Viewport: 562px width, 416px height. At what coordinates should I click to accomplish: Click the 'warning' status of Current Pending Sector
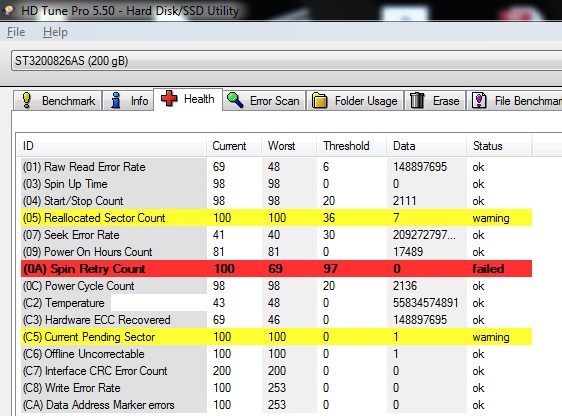click(491, 337)
